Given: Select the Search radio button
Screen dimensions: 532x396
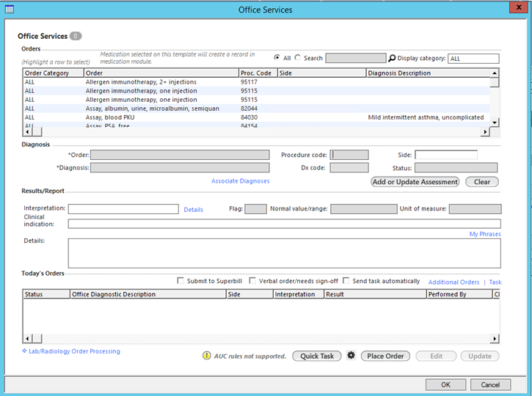Looking at the screenshot, I should click(x=298, y=58).
